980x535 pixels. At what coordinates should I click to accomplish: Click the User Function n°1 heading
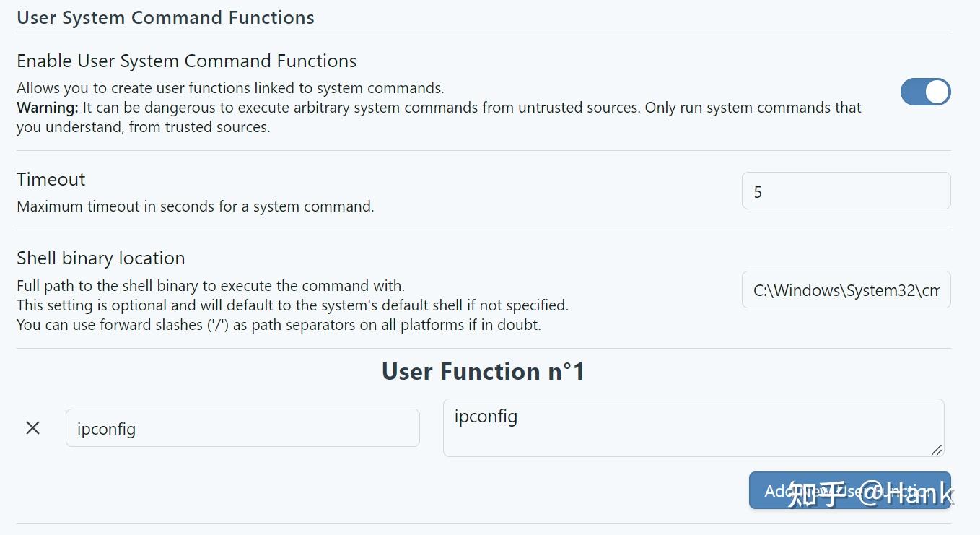(x=483, y=372)
